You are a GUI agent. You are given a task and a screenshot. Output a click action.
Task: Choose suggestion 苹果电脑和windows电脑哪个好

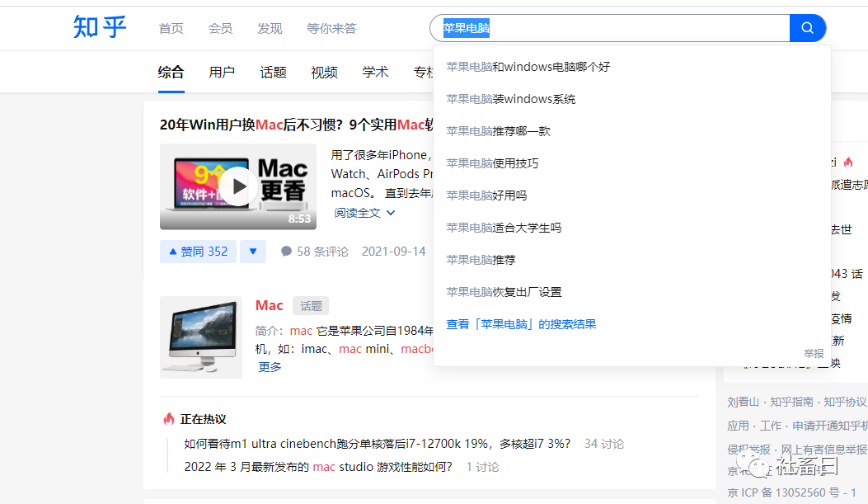[631, 67]
